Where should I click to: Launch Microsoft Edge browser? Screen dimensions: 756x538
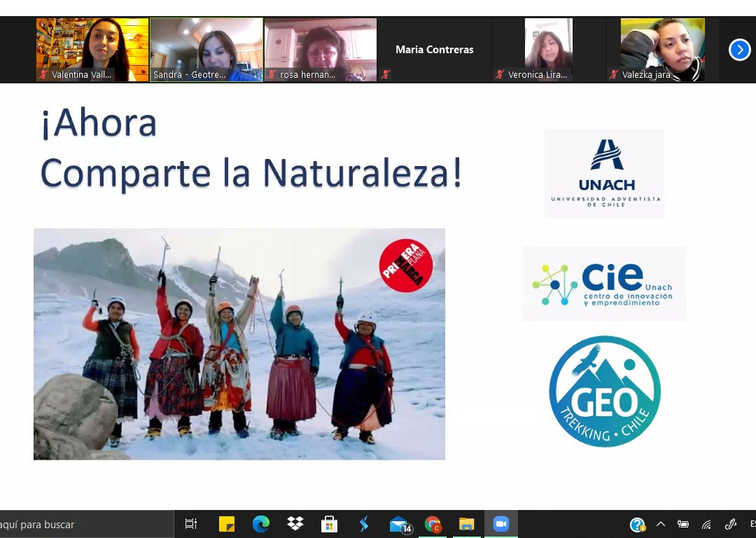261,524
